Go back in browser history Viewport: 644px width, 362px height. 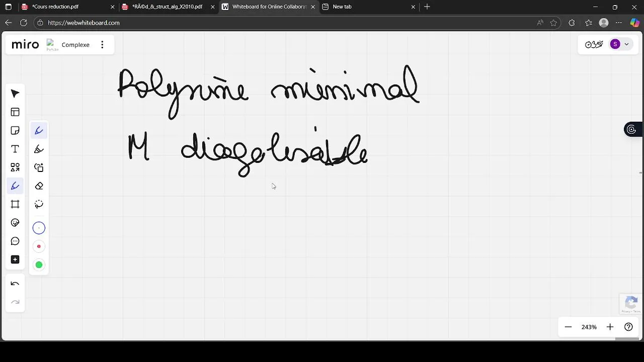click(8, 23)
